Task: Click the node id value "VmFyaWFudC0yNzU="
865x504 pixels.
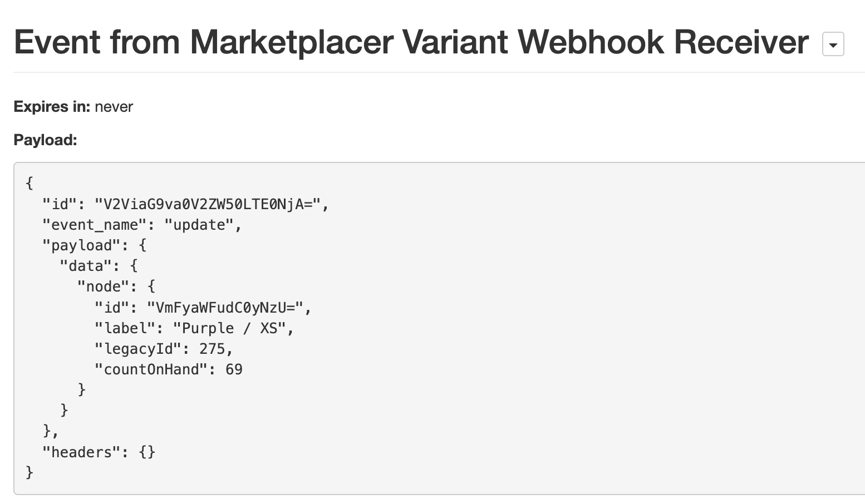Action: coord(225,308)
